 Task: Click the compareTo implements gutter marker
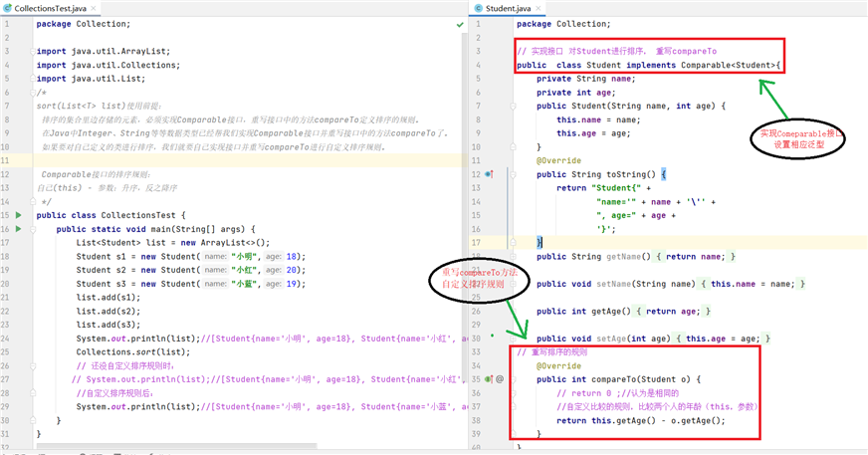pyautogui.click(x=489, y=379)
